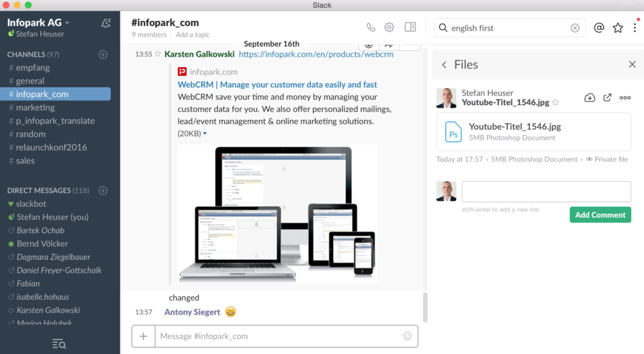
Task: Close the Files panel
Action: point(632,64)
